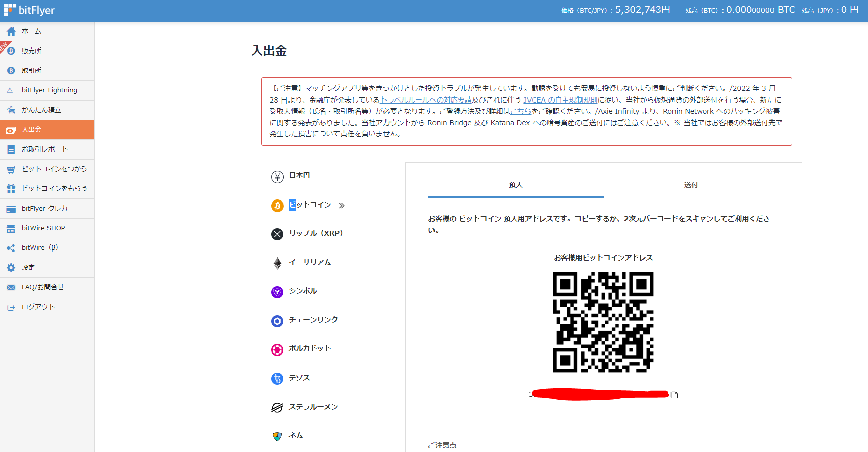Open かんたん積立 in the sidebar

pos(47,110)
